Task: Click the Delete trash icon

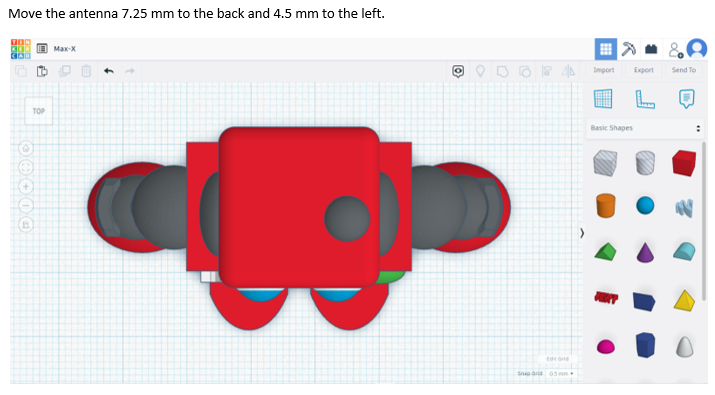Action: (86, 71)
